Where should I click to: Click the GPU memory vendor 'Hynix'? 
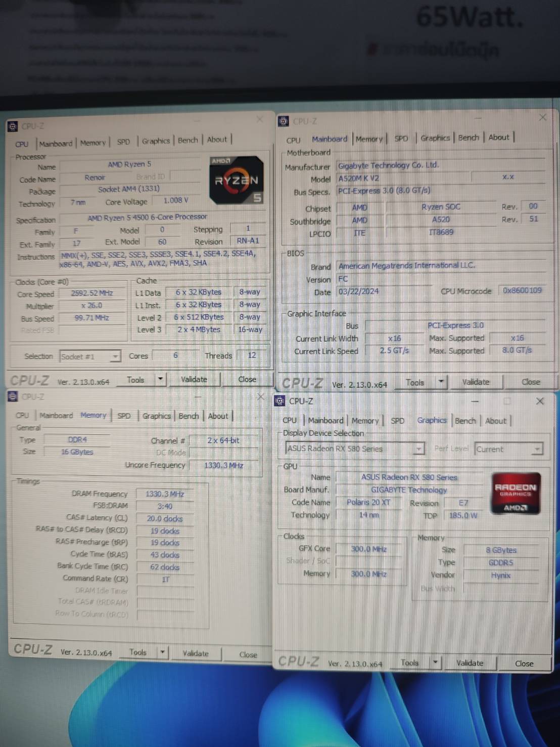click(x=501, y=576)
